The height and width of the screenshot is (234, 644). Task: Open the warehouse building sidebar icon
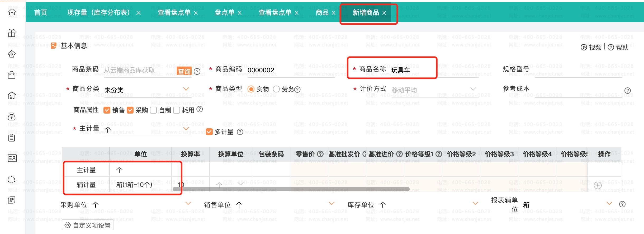click(12, 95)
